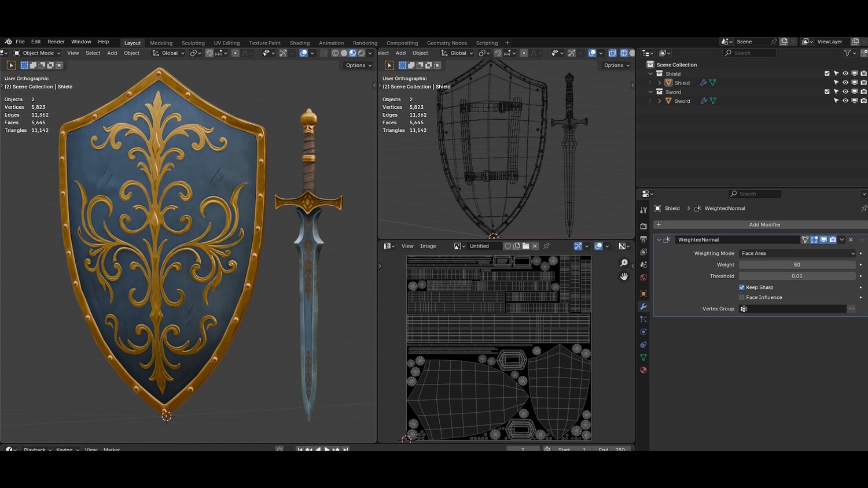Open the Tool properties tab icon

(643, 210)
